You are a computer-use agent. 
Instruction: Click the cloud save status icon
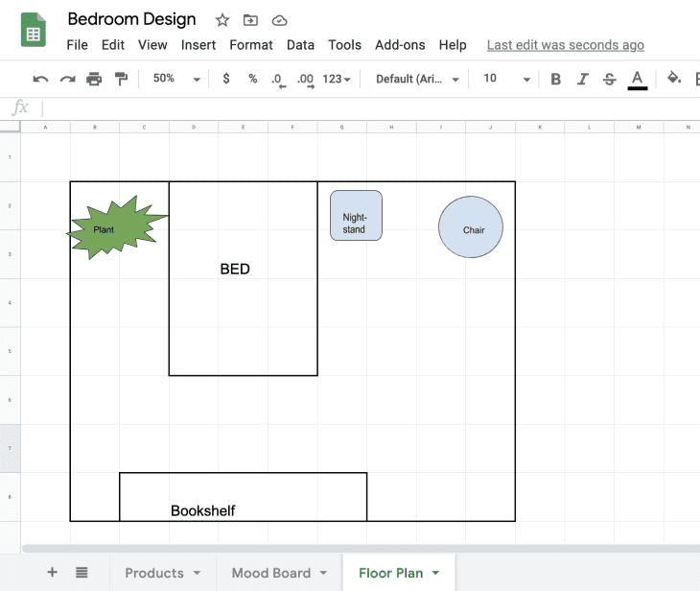(x=279, y=20)
